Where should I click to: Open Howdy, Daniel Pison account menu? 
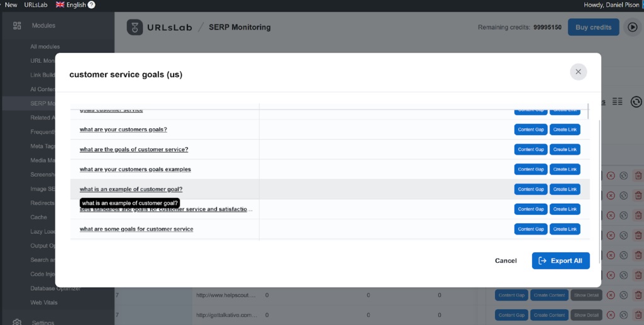611,5
